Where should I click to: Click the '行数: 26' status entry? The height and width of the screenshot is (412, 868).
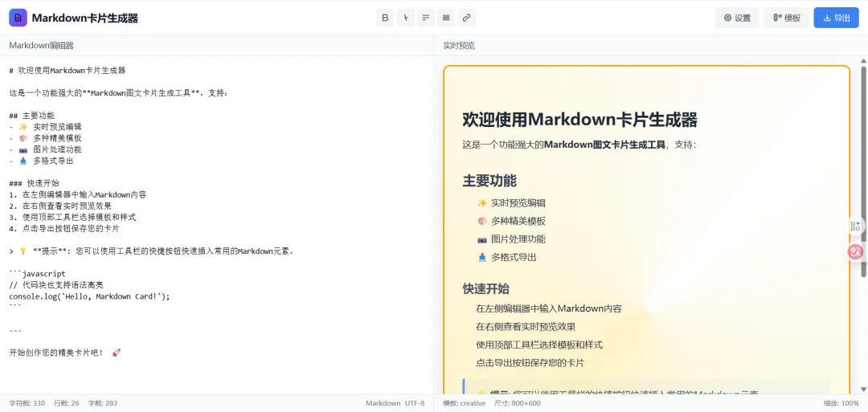coord(67,403)
